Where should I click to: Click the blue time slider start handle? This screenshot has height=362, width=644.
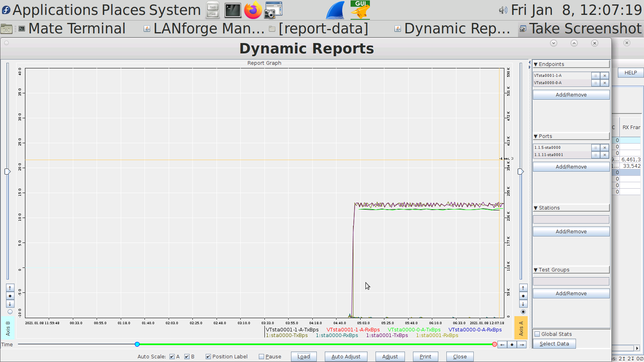point(137,344)
